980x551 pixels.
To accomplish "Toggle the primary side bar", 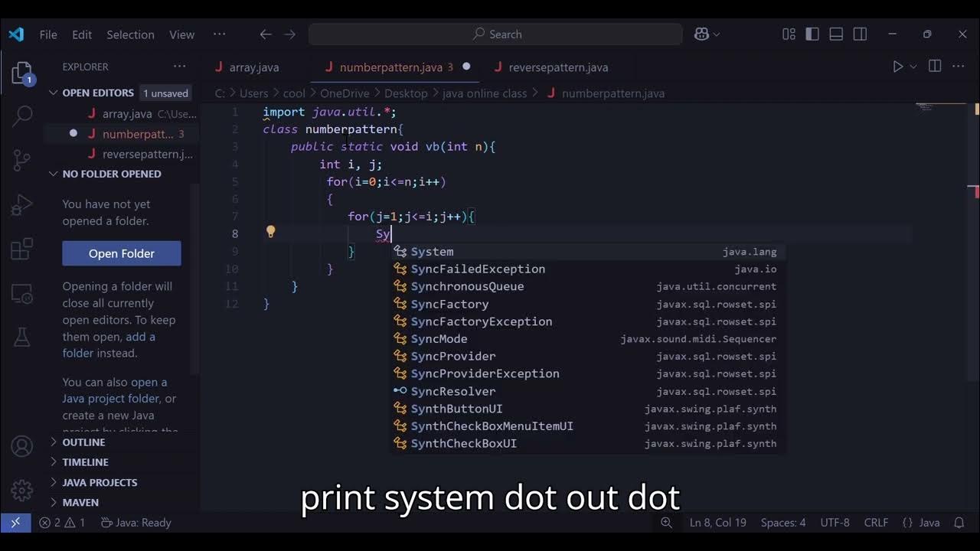I will tap(812, 34).
